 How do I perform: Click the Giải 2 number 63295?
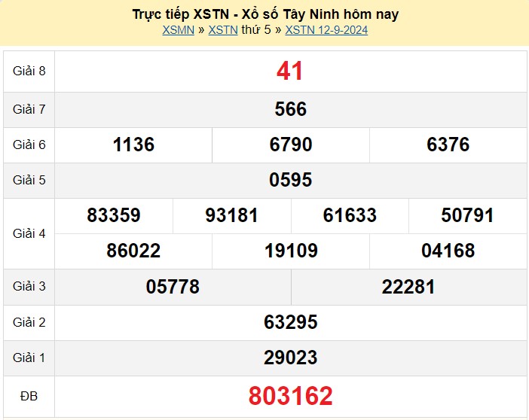point(290,322)
